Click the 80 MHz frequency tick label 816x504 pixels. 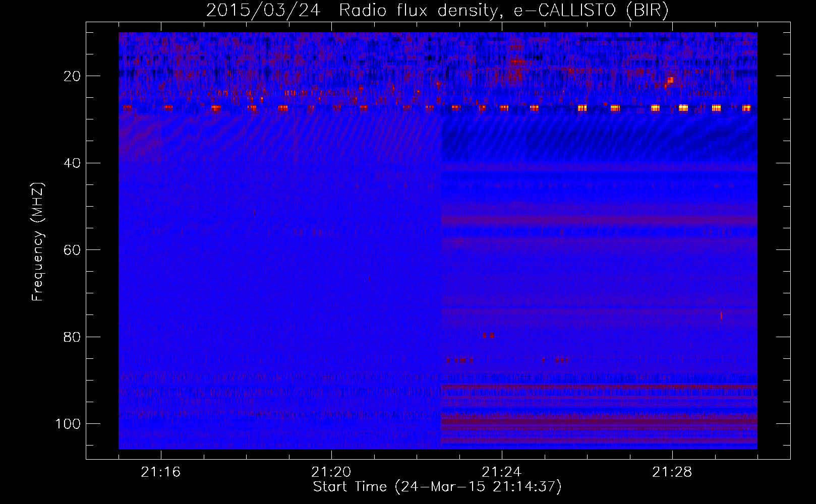pyautogui.click(x=72, y=337)
